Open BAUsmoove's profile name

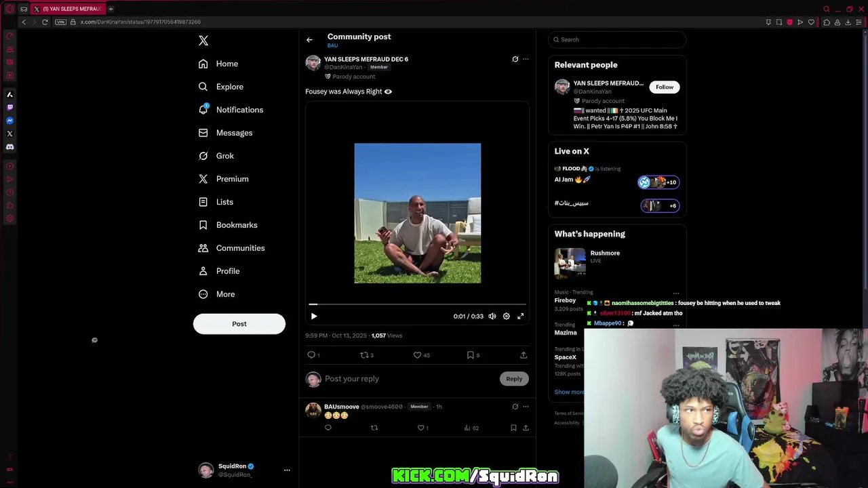point(341,407)
